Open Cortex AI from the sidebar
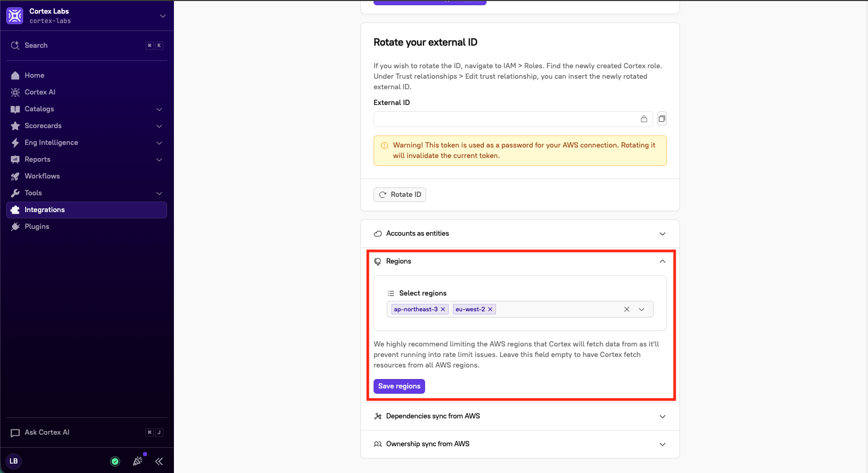 [x=87, y=92]
